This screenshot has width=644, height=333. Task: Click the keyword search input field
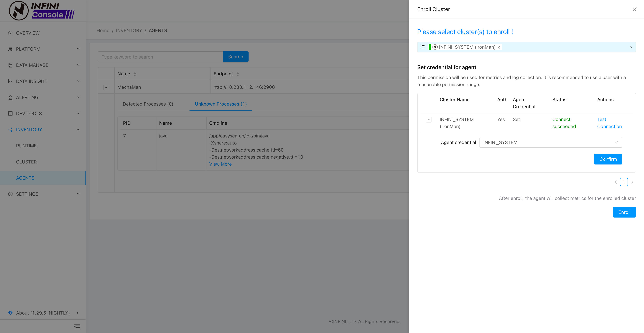pyautogui.click(x=160, y=57)
